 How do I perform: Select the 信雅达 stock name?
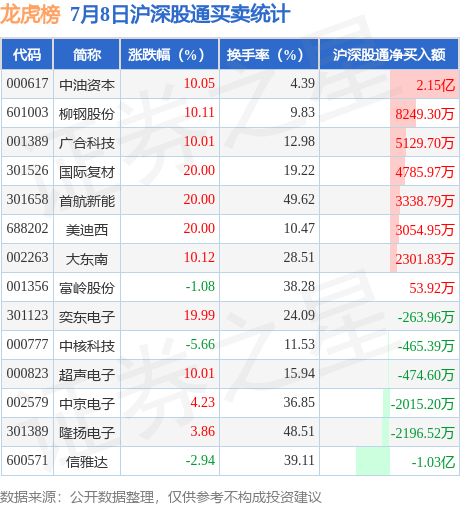click(87, 462)
